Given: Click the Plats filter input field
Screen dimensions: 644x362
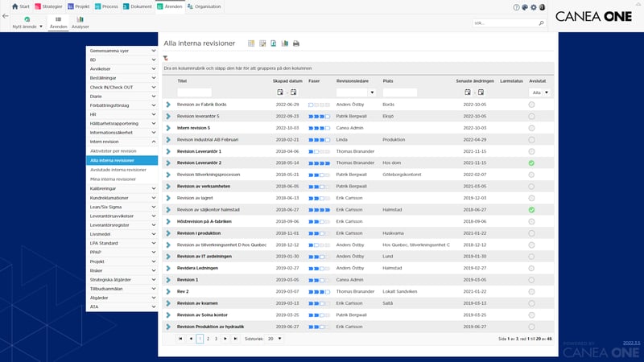Looking at the screenshot, I should (399, 93).
